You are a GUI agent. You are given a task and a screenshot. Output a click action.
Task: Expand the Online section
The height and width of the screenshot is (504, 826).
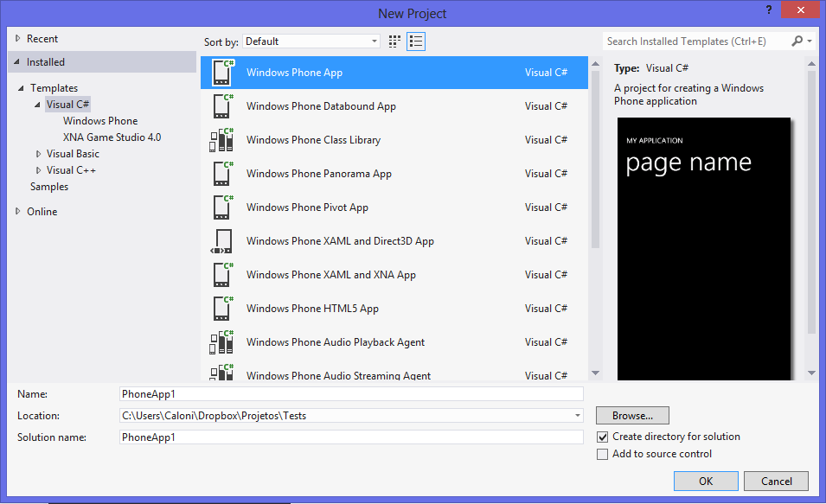click(19, 212)
